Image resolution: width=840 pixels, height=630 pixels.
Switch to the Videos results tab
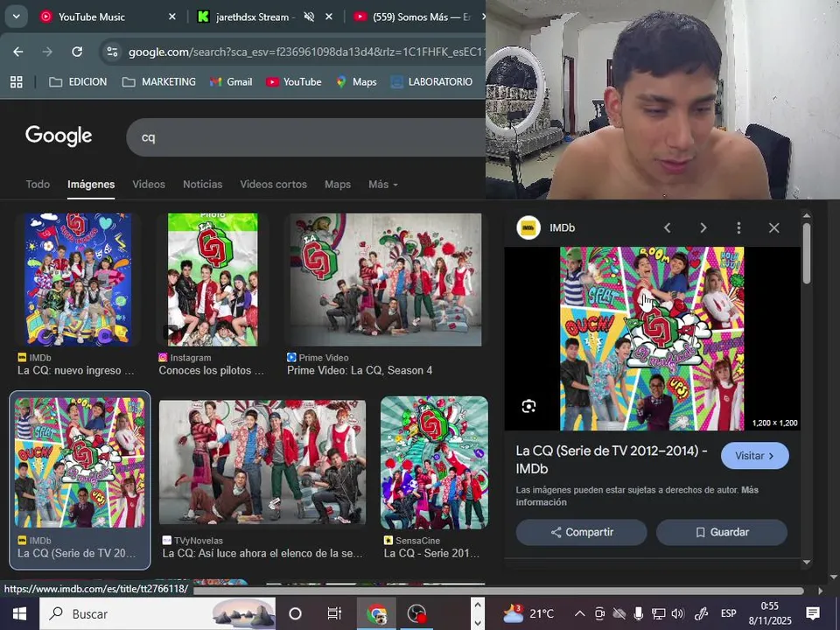coord(149,185)
